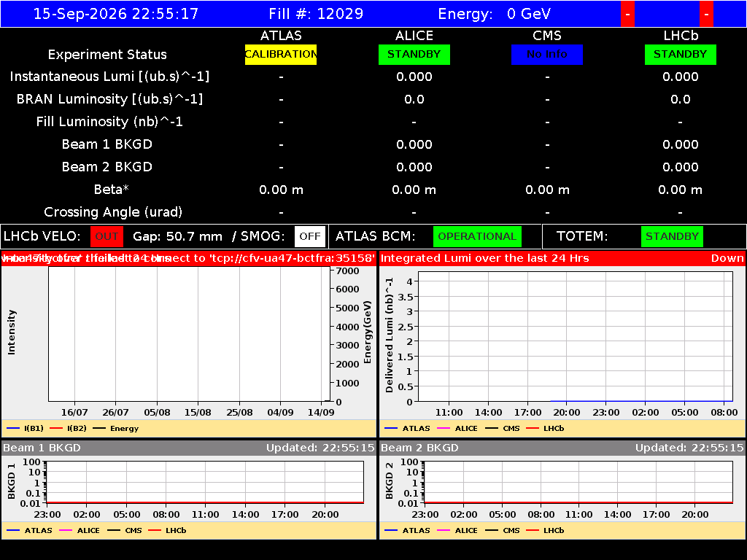The image size is (747, 560).
Task: Click the SMOG OFF indicator
Action: point(310,237)
